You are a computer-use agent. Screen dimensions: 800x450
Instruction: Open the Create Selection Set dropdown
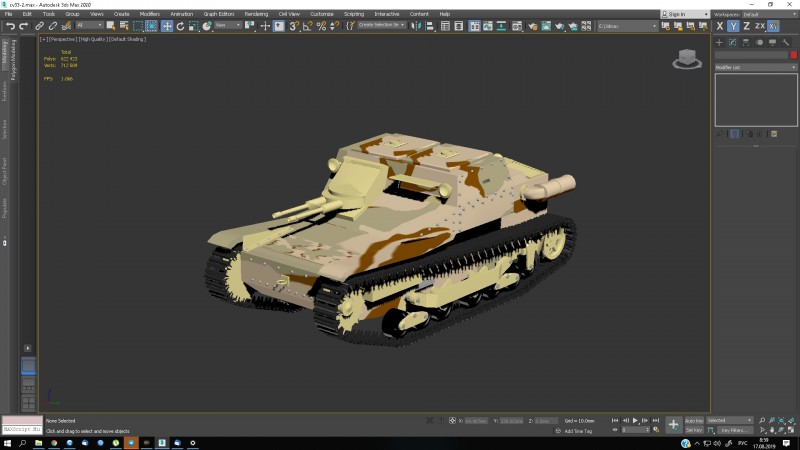pyautogui.click(x=382, y=25)
